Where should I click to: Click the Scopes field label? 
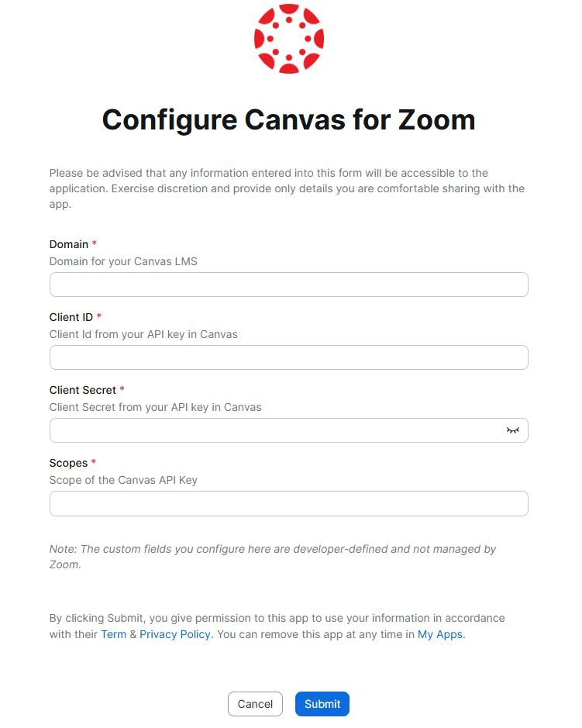coord(69,463)
